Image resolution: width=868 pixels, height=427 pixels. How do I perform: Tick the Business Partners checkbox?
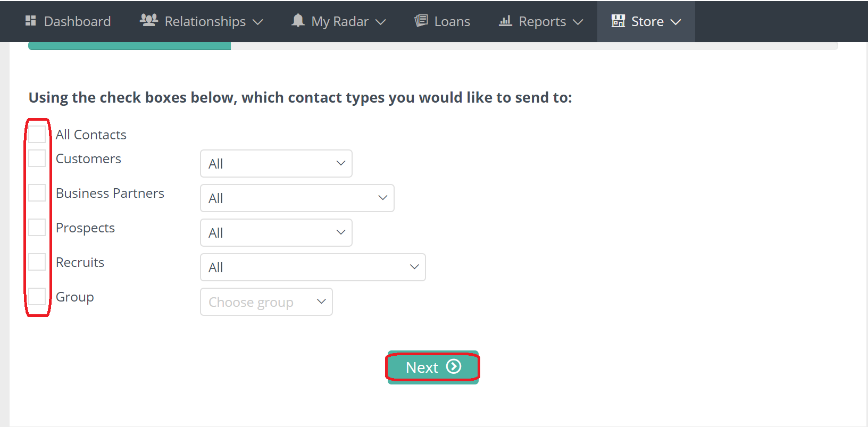37,192
